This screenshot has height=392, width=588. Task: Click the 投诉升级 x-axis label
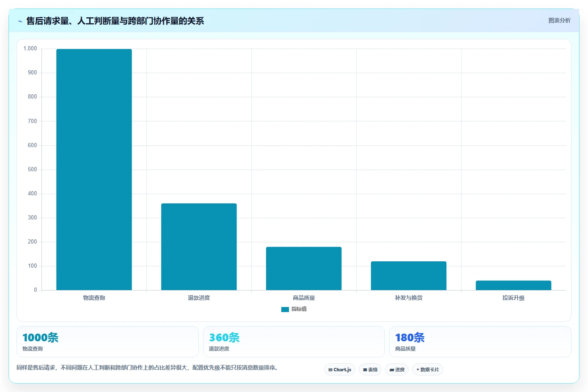click(x=514, y=298)
